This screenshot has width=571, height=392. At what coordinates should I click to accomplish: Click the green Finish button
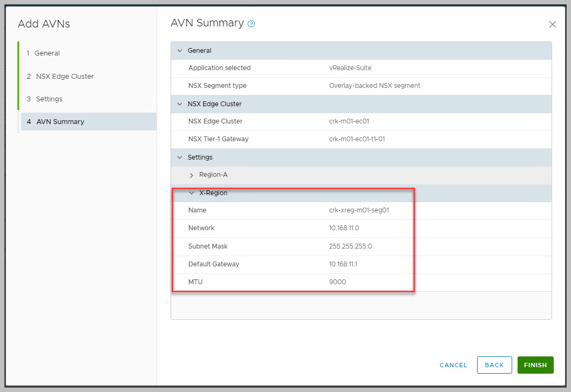pos(535,365)
